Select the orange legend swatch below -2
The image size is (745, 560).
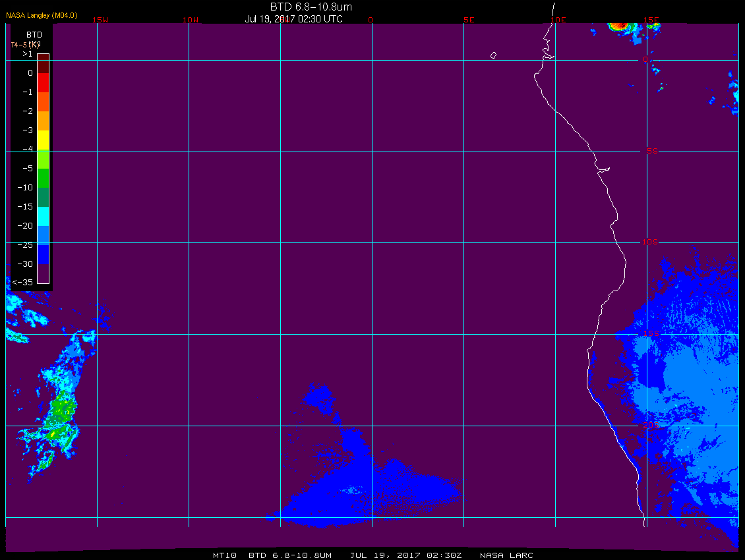coord(44,121)
